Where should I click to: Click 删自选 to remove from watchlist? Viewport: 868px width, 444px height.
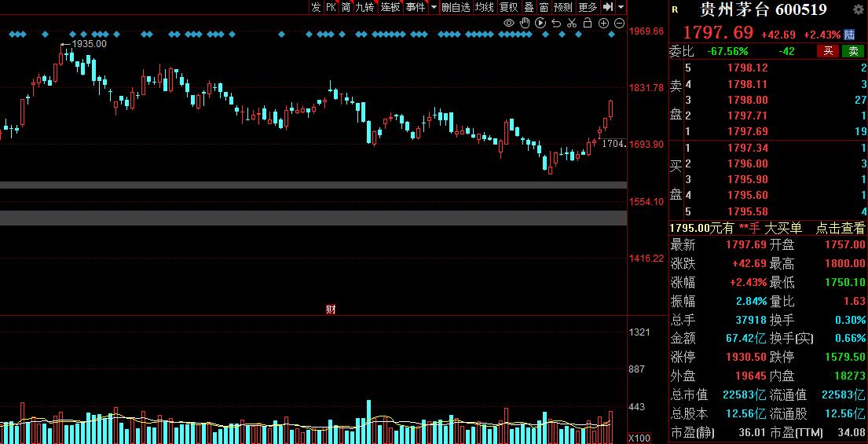point(456,6)
